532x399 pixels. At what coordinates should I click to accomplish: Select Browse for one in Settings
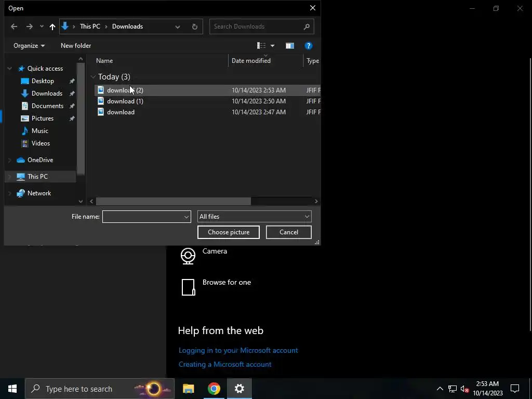[216, 287]
